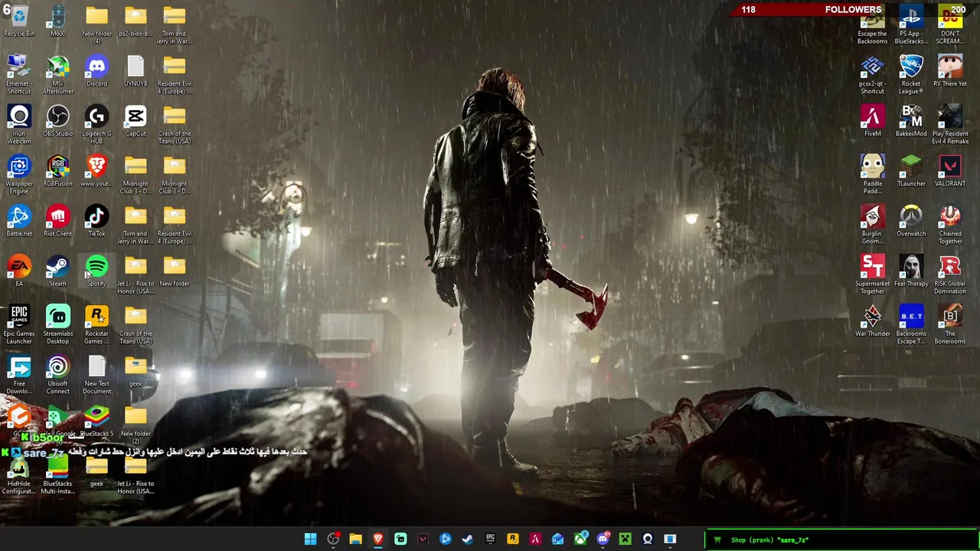This screenshot has width=980, height=551.
Task: Launch Ubisoft Connect shortcut
Action: (58, 375)
